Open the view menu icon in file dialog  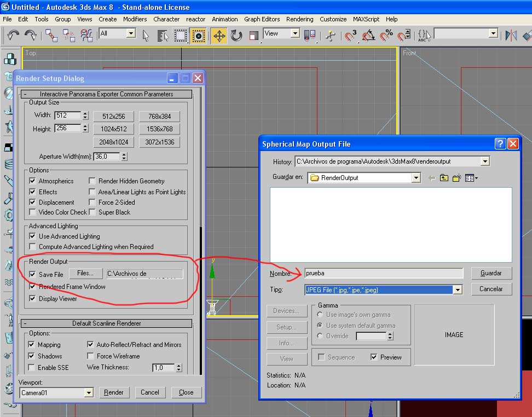472,178
